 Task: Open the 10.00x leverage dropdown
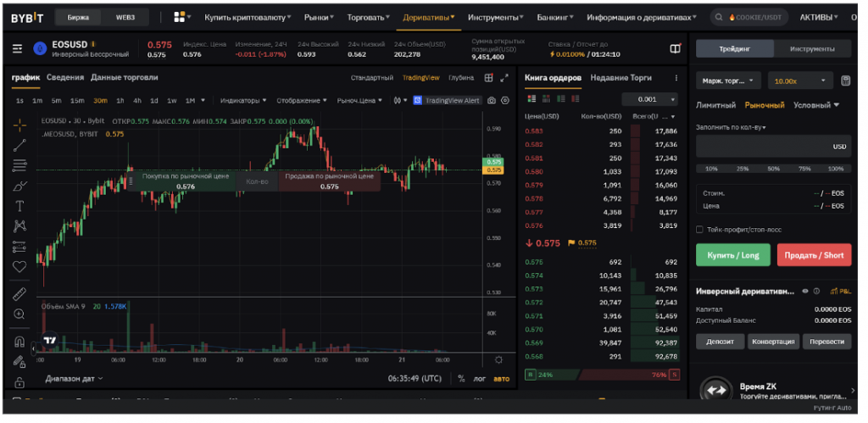tap(798, 81)
